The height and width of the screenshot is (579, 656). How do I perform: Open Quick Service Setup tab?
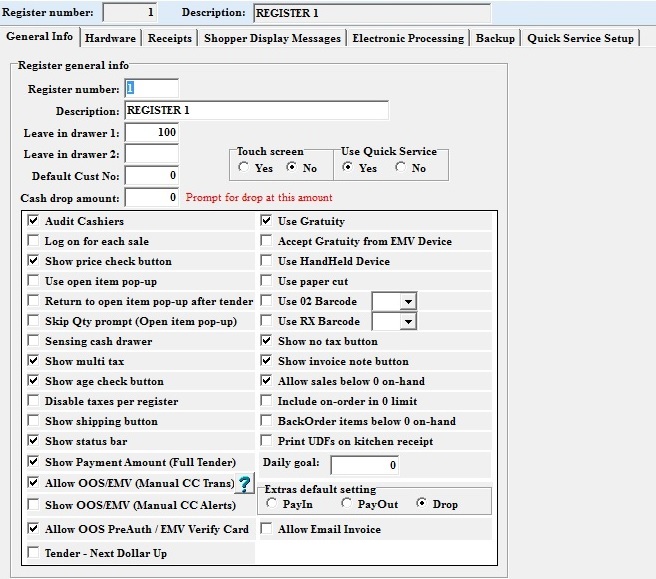(581, 38)
